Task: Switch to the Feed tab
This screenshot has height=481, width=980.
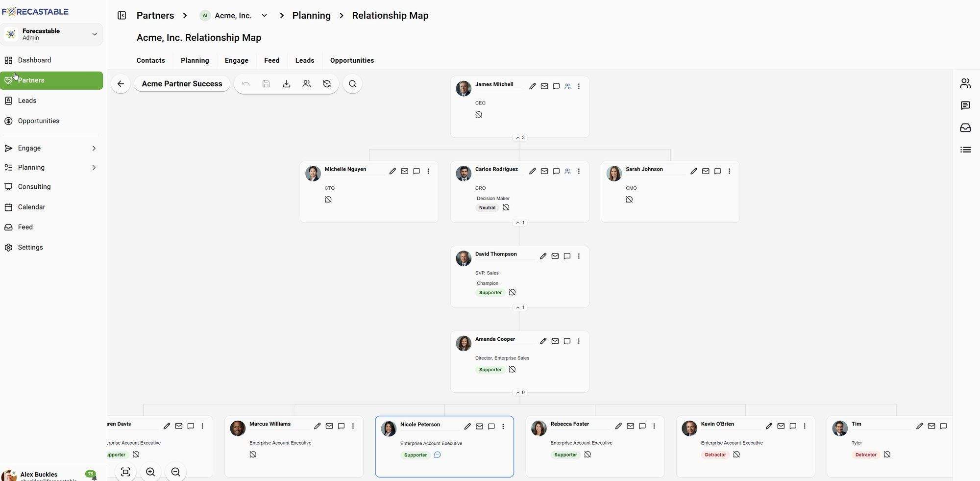Action: [x=272, y=61]
